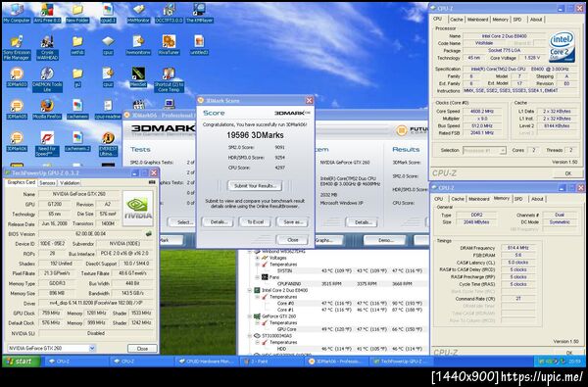The height and width of the screenshot is (387, 588).
Task: Open the setfsb folder icon
Action: 77,45
